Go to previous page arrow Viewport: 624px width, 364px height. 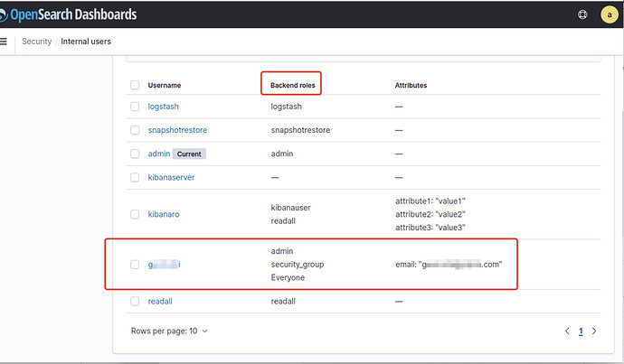567,331
